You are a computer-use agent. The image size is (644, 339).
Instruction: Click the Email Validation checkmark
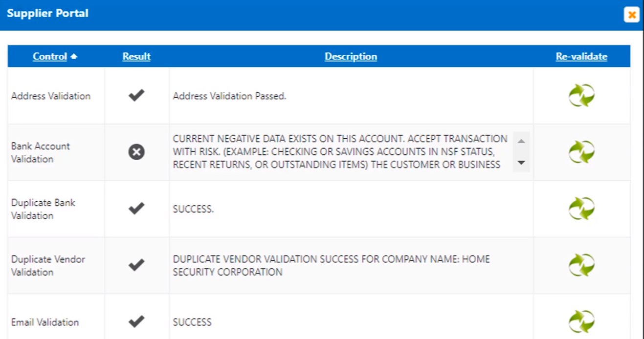(x=136, y=321)
